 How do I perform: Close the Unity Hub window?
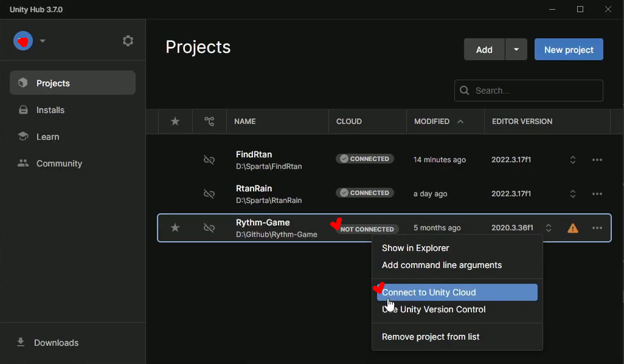(608, 9)
